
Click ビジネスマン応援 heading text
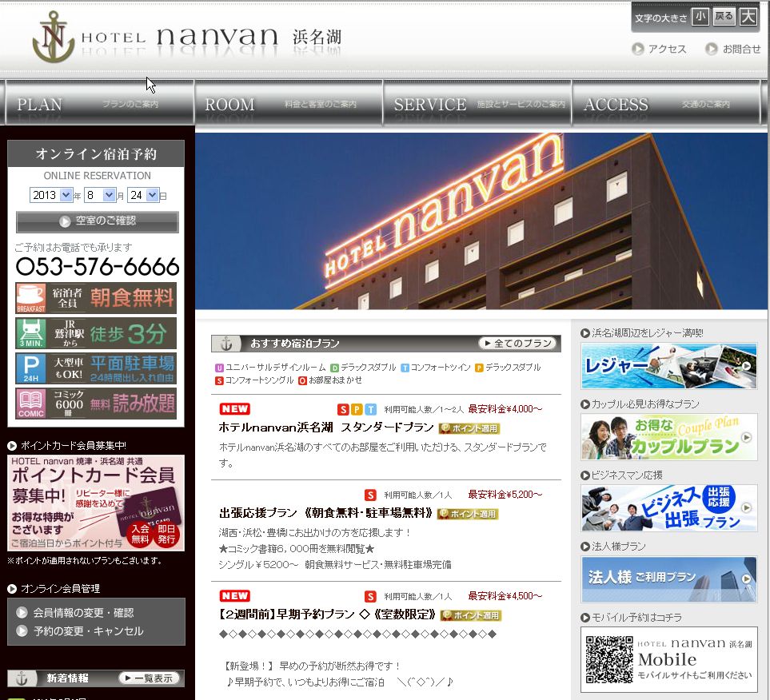(627, 475)
